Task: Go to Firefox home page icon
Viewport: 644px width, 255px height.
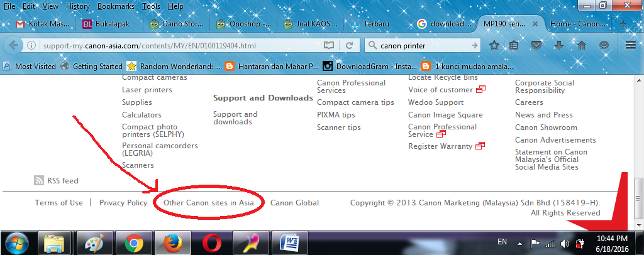Action: point(581,45)
